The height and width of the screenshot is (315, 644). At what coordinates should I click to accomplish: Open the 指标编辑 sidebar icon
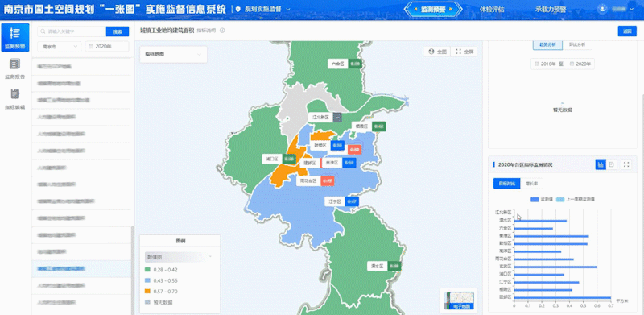click(15, 99)
